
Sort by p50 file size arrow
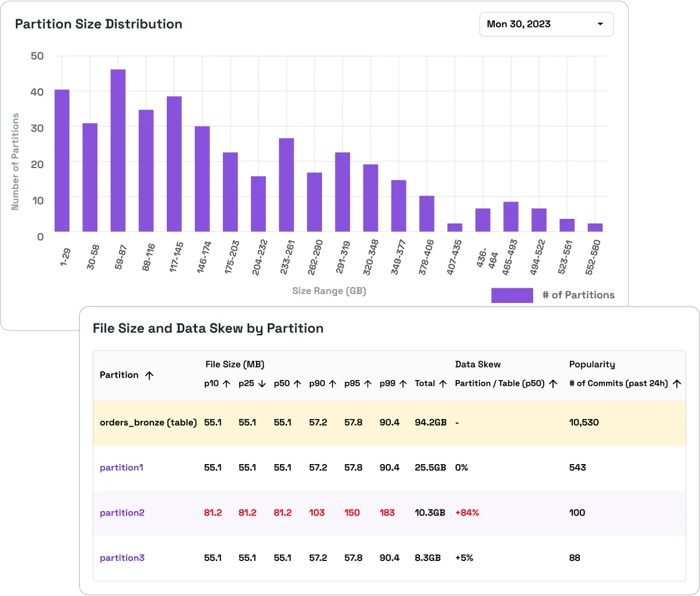click(297, 384)
